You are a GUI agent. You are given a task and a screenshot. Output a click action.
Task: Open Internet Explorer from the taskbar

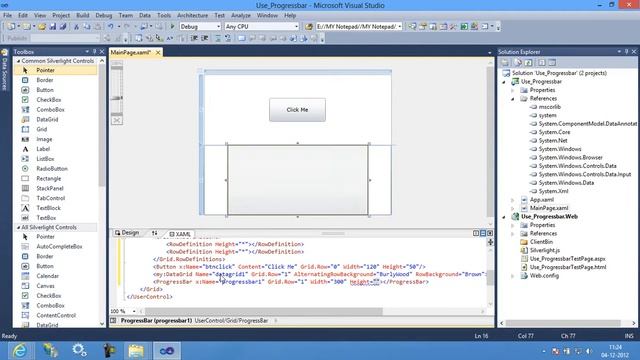(x=19, y=351)
